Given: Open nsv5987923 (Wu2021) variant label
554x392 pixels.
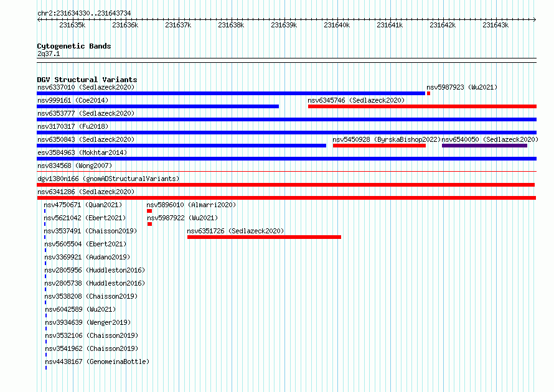Looking at the screenshot, I should 462,87.
